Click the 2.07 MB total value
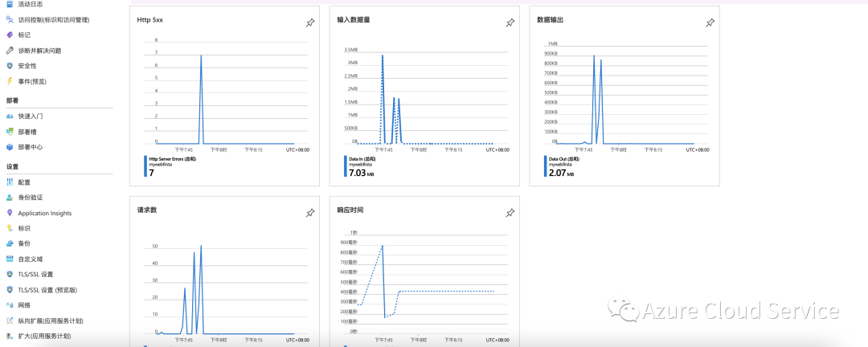The image size is (868, 347). tap(561, 173)
